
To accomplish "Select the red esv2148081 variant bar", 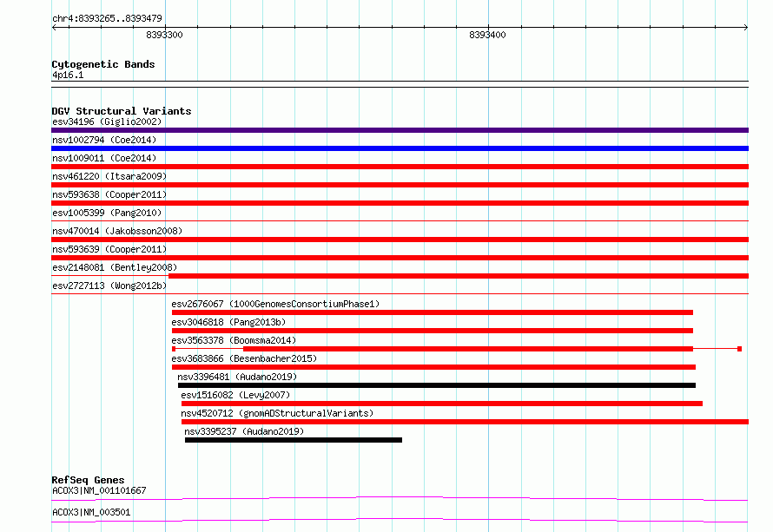I will coord(459,276).
